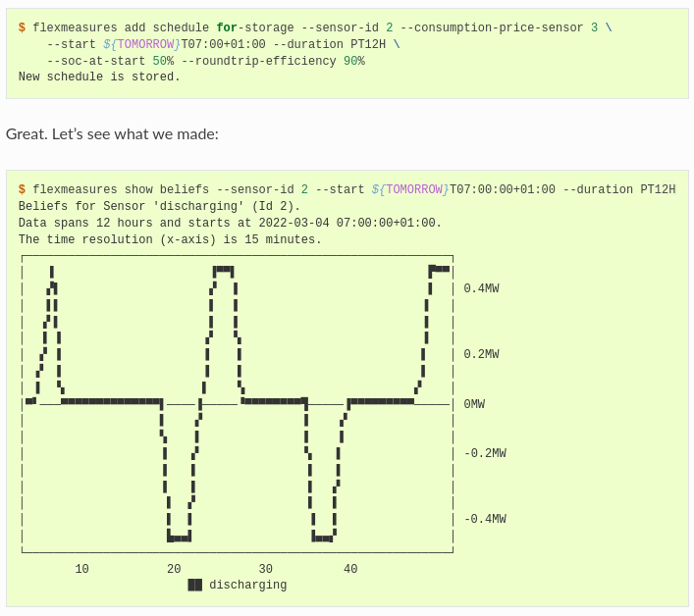Click the 'discharging' legend label
The width and height of the screenshot is (694, 616).
[247, 585]
